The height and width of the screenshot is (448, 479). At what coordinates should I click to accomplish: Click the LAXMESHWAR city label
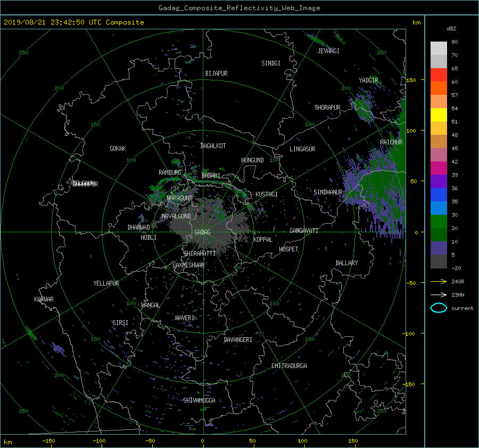188,265
